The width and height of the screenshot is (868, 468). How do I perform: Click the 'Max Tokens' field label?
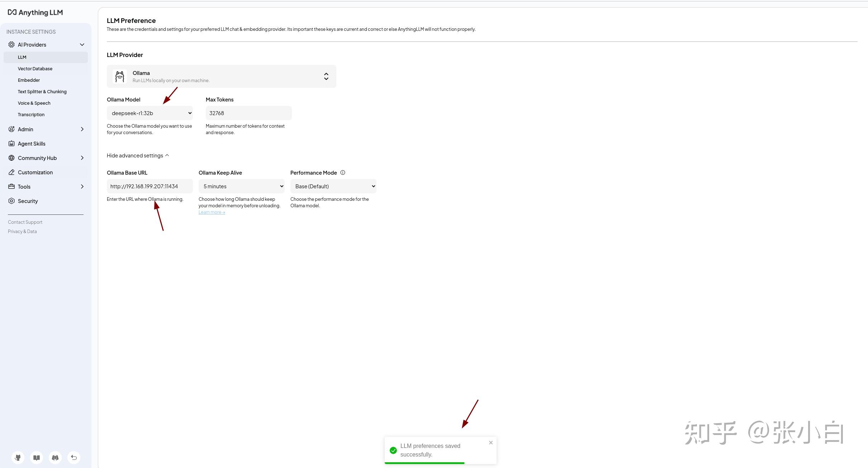219,100
